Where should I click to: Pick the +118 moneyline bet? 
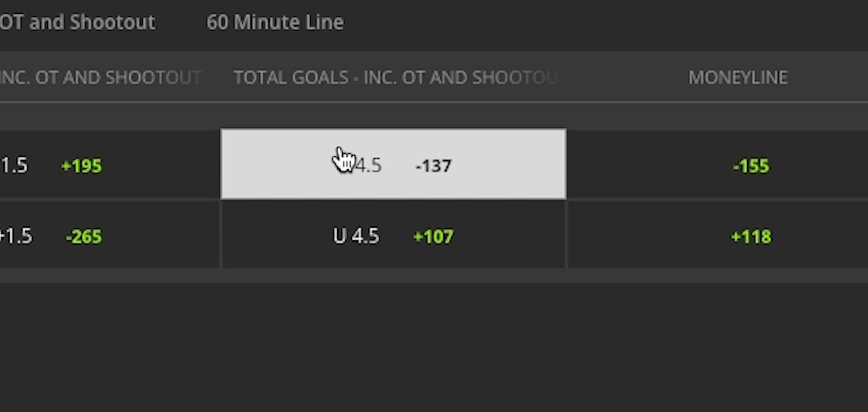pos(751,236)
